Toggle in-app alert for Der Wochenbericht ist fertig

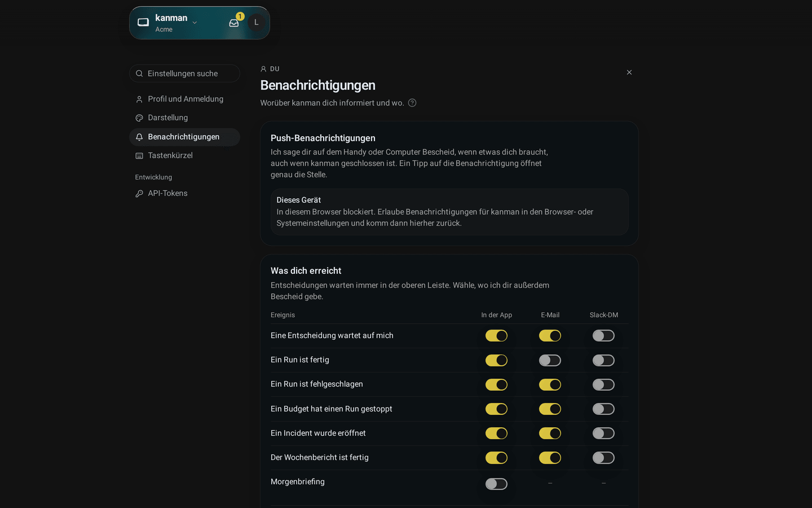coord(496,458)
